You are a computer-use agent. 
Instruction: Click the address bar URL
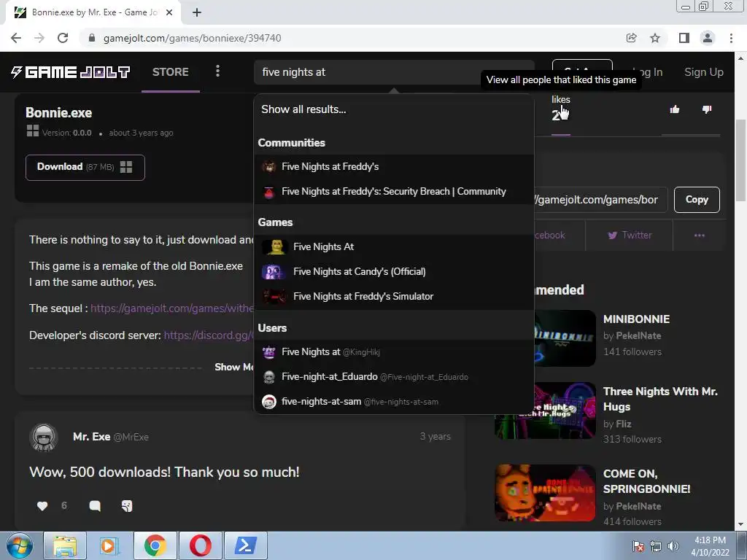point(192,38)
